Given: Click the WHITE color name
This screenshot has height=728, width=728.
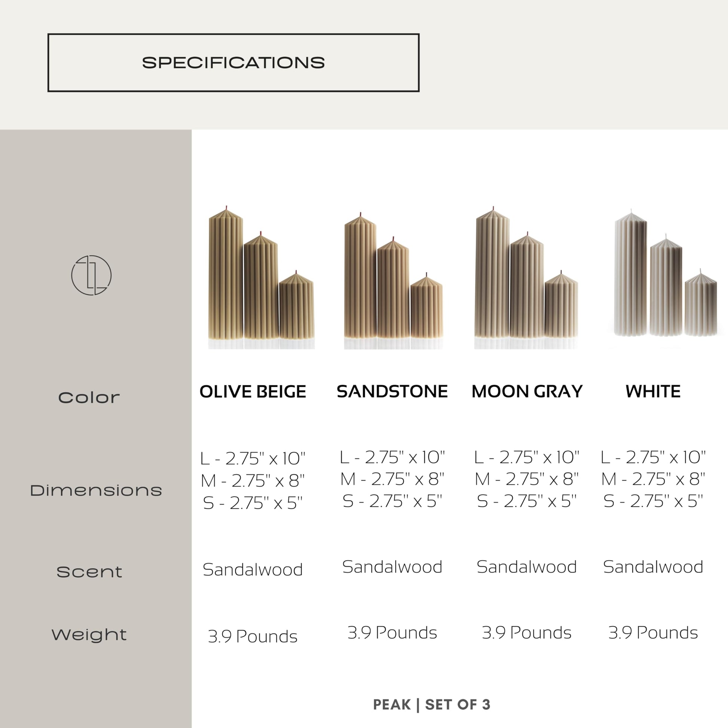Looking at the screenshot, I should 653,391.
